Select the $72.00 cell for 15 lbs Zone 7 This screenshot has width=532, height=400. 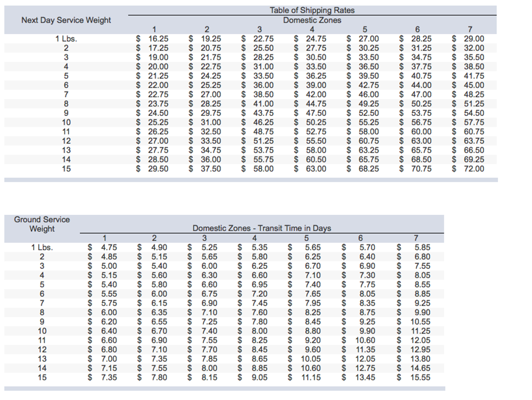click(475, 169)
